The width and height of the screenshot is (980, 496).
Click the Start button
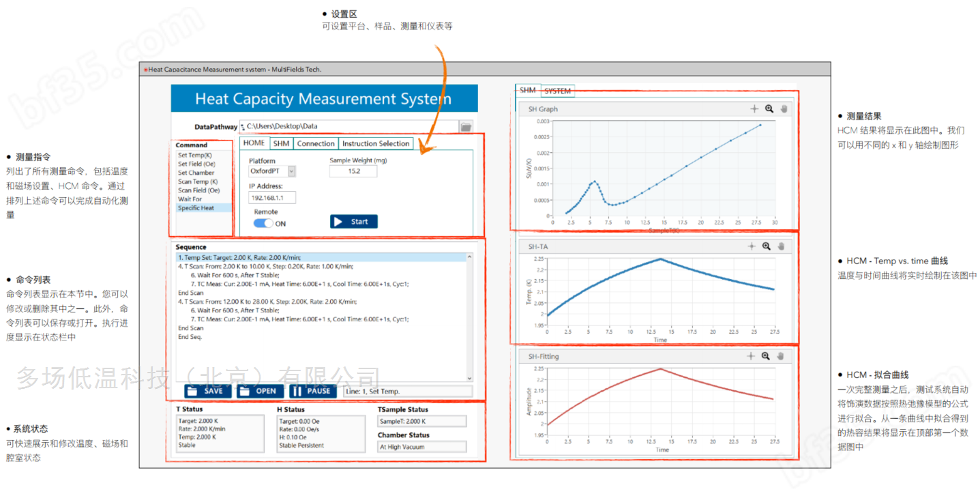[353, 222]
